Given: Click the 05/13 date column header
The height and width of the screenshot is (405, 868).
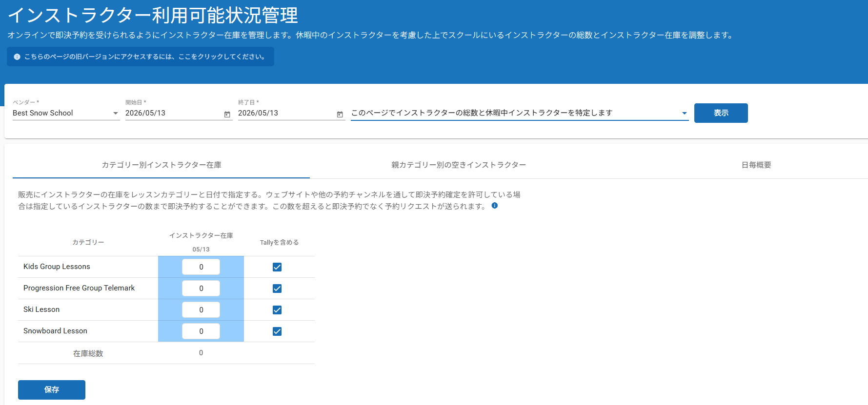Looking at the screenshot, I should tap(201, 250).
